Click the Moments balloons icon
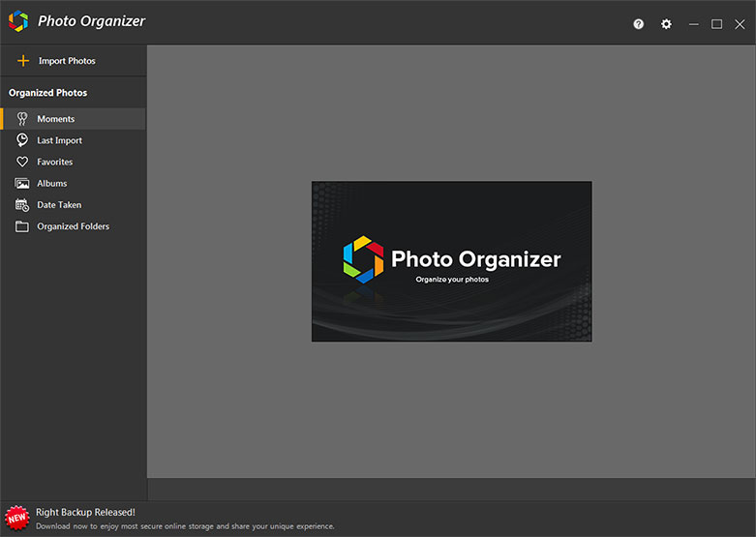Image resolution: width=756 pixels, height=537 pixels. pyautogui.click(x=22, y=119)
